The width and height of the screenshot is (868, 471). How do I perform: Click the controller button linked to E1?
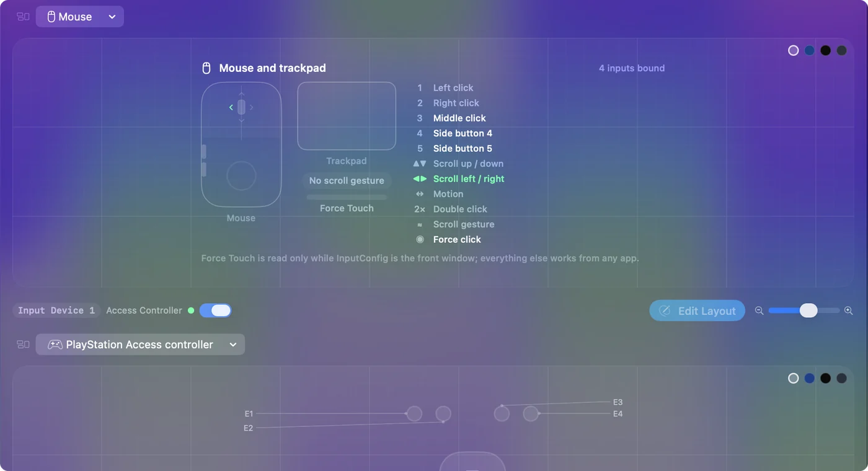(414, 413)
